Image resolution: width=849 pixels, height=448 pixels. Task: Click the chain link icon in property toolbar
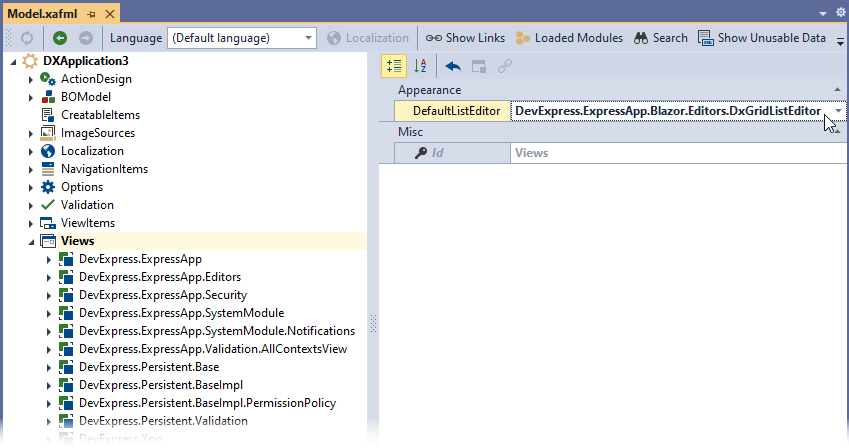pyautogui.click(x=505, y=66)
